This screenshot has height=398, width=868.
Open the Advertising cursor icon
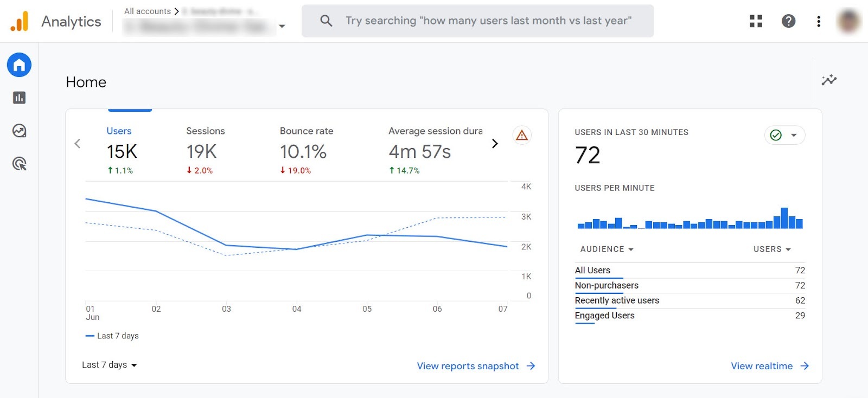[x=19, y=164]
